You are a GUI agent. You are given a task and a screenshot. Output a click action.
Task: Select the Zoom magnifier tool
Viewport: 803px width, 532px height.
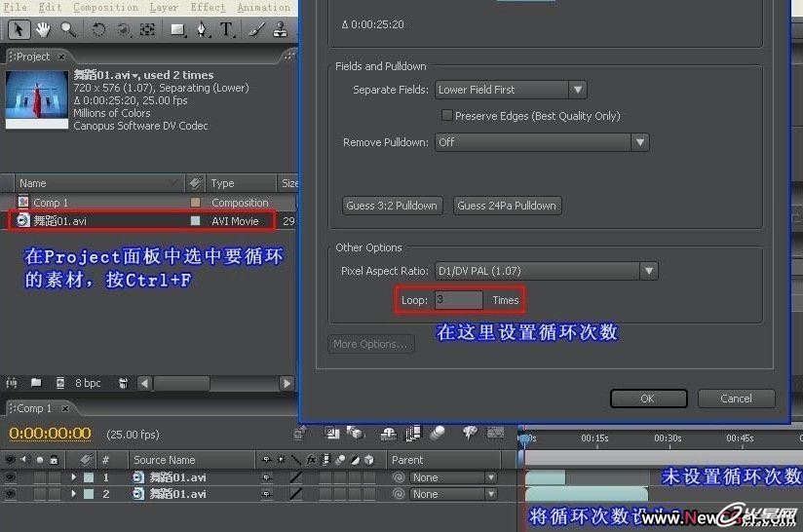pyautogui.click(x=67, y=29)
